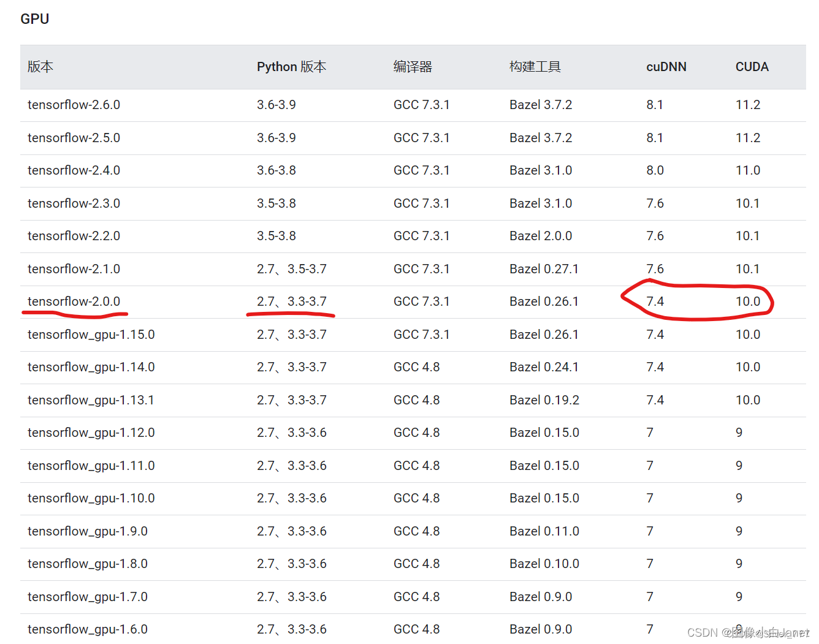Click Bazel 0.15.0 in tensorflow_gpu-1.11.0 row
Viewport: 819px width, 644px height.
(544, 466)
